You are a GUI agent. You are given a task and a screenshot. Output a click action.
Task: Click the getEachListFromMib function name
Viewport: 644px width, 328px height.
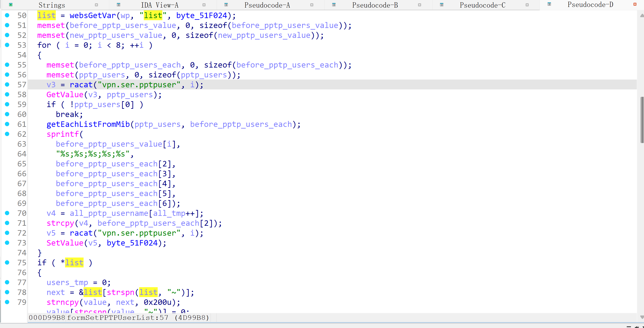point(88,124)
